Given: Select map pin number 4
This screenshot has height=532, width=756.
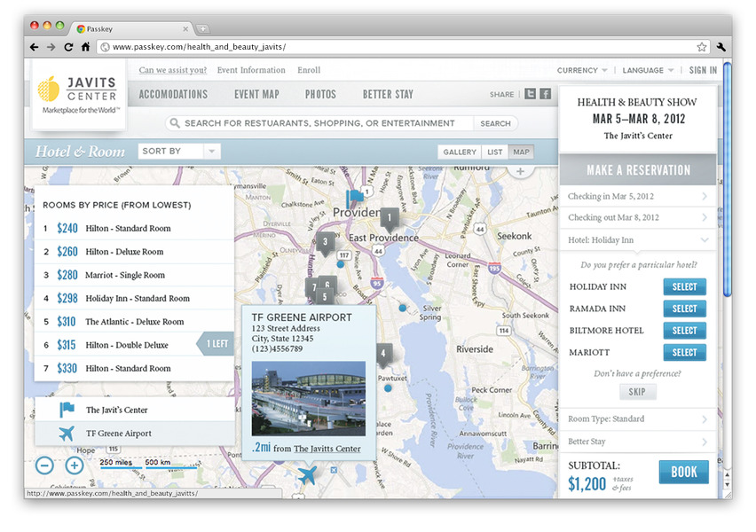Looking at the screenshot, I should pos(383,354).
